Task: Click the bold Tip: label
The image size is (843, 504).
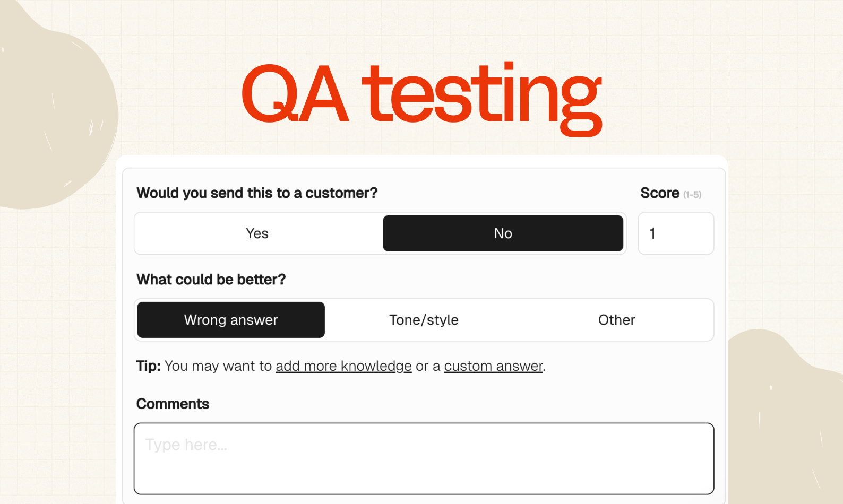Action: click(x=148, y=366)
